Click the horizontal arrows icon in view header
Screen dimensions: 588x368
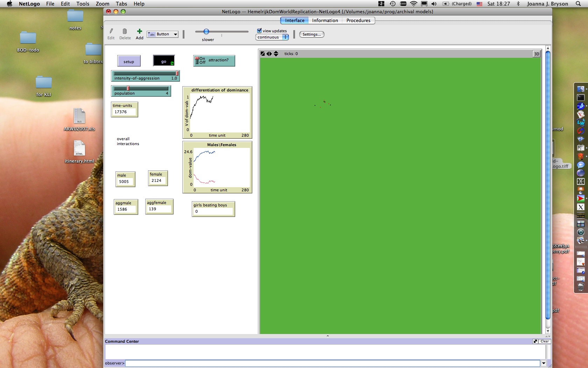click(269, 54)
